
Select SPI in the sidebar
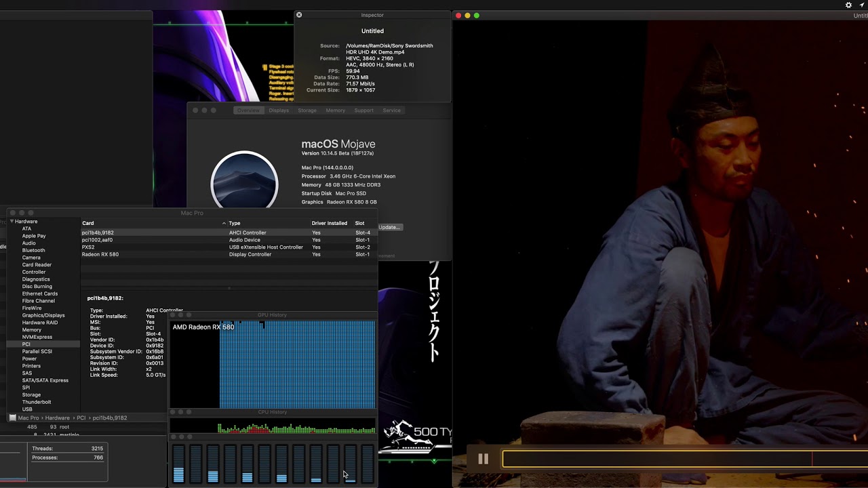[26, 388]
